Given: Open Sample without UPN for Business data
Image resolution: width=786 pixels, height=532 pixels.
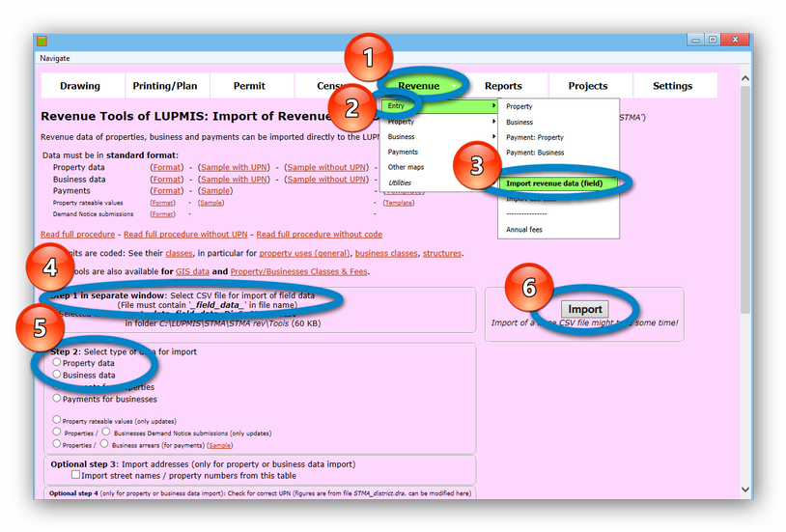Looking at the screenshot, I should click(326, 179).
